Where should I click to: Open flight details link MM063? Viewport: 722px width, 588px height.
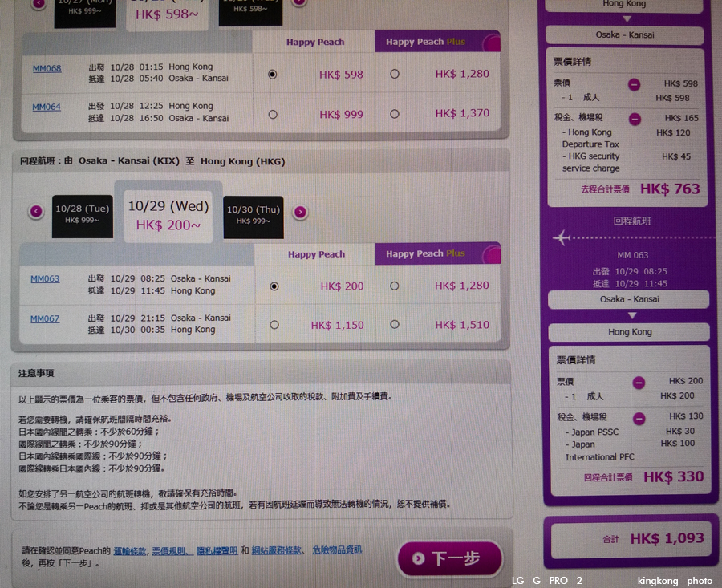[45, 278]
